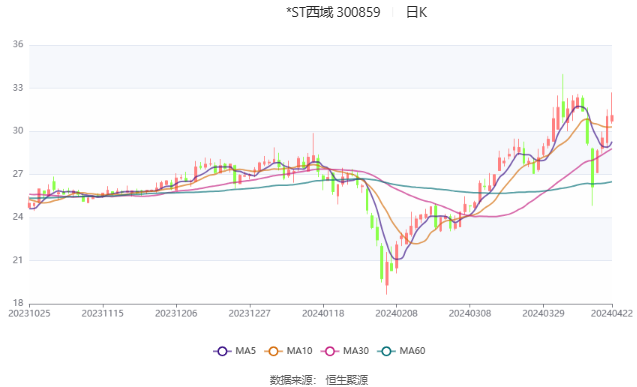The width and height of the screenshot is (637, 387).
Task: Toggle the MA60 legend series
Action: [x=401, y=351]
